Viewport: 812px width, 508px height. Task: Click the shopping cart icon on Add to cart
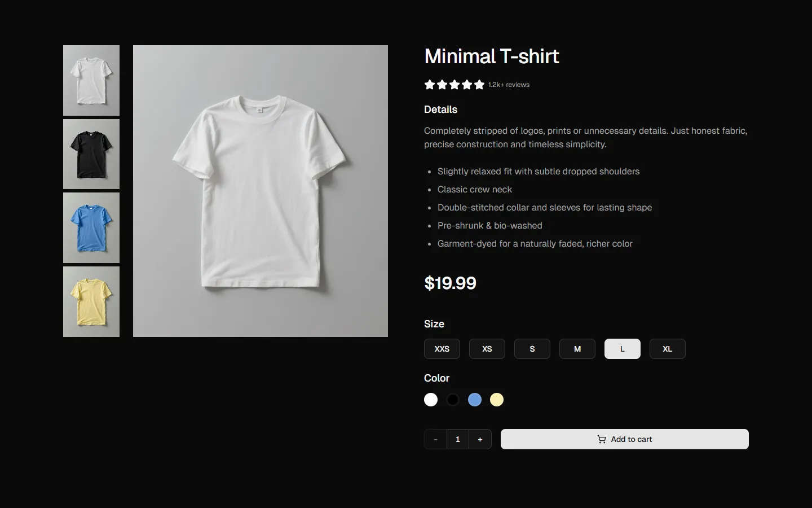601,439
